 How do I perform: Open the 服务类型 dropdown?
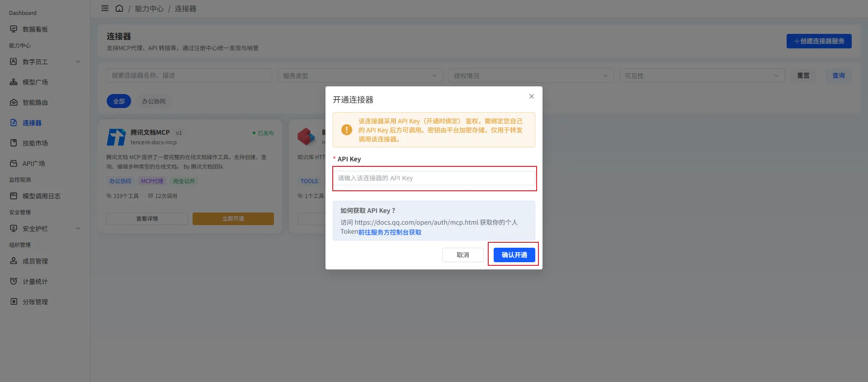point(360,75)
